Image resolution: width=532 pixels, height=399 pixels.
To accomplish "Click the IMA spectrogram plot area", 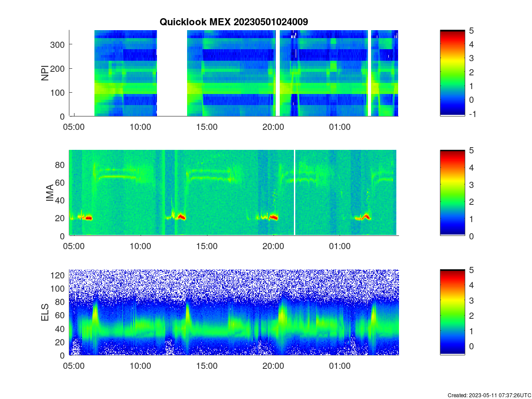I will 234,193.
